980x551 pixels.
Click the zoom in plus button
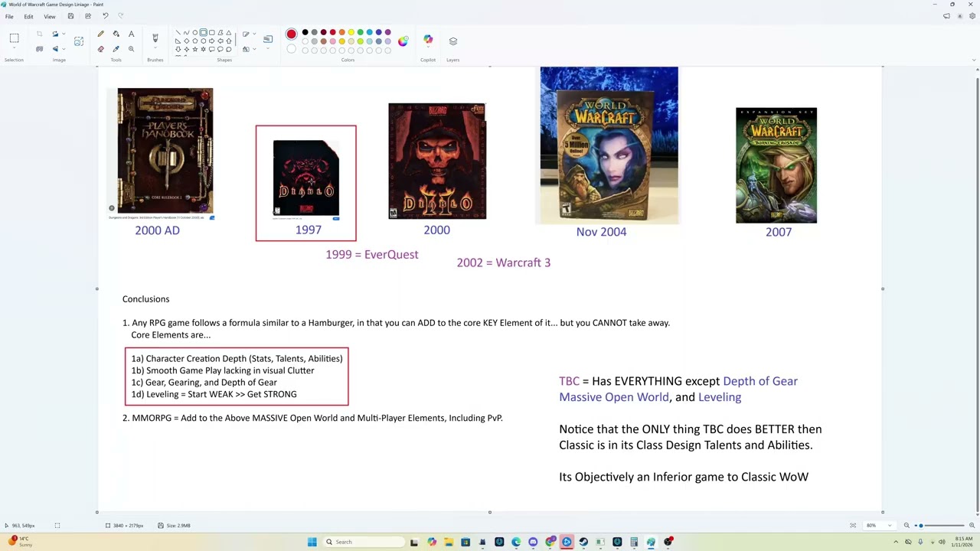point(972,526)
